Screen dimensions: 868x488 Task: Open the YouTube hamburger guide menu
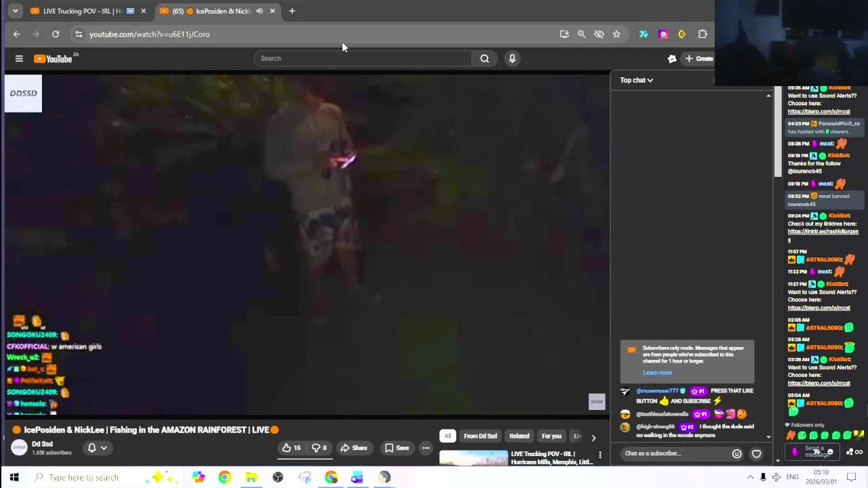(19, 59)
